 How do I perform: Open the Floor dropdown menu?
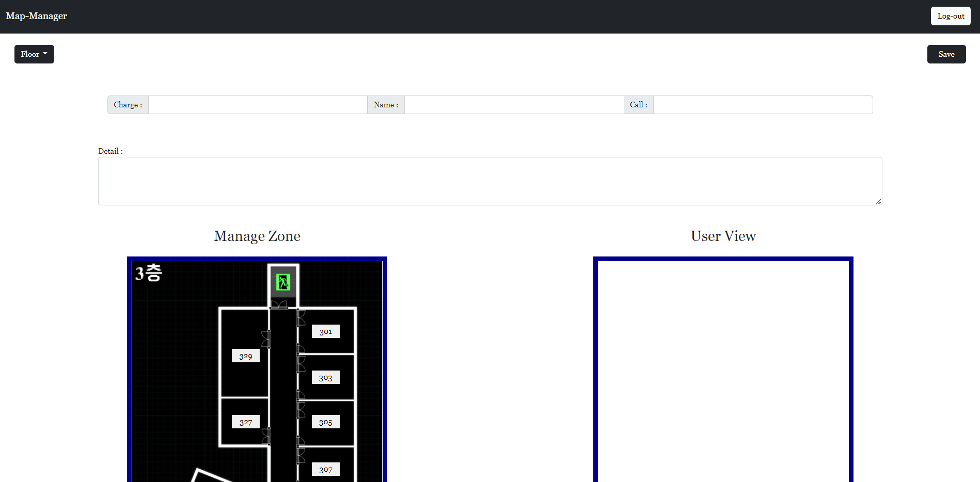(x=34, y=54)
